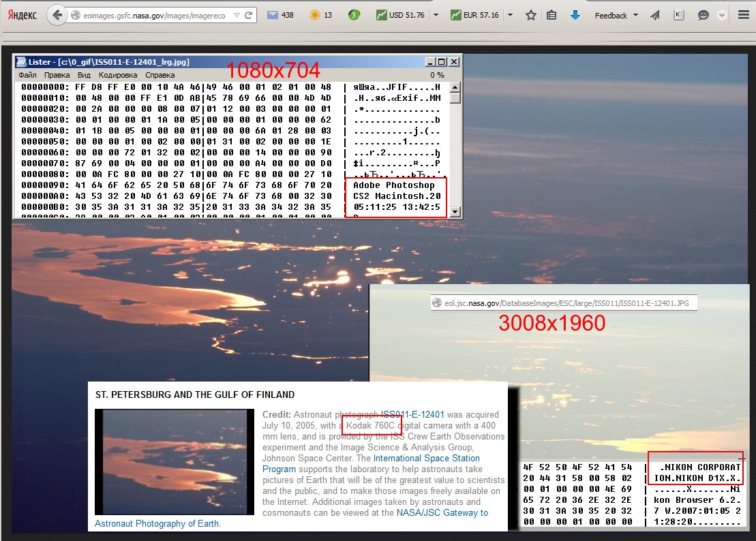Expand the USD rate dropdown arrow

tap(436, 16)
